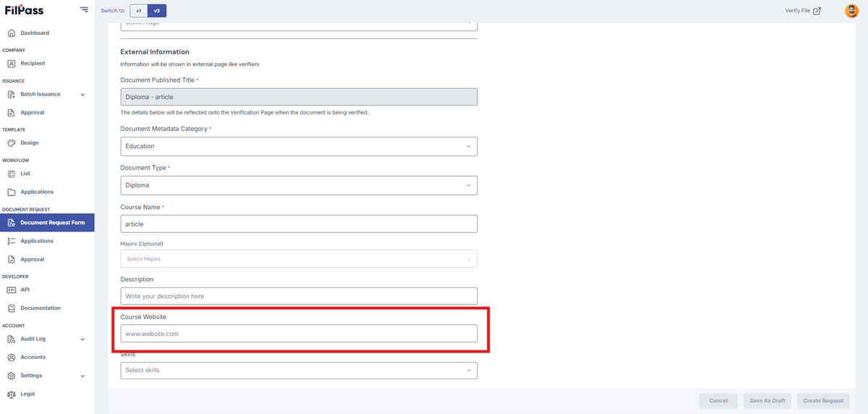The image size is (868, 414).
Task: Select Document Request Form menu item
Action: coord(47,223)
